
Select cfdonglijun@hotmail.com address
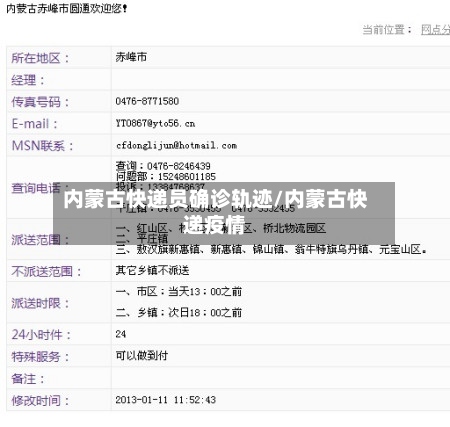(x=176, y=145)
